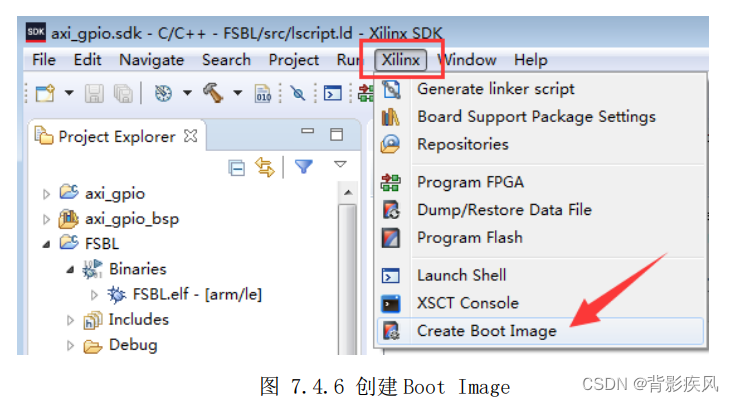Click the Project Explorer scrollbar up arrow
The width and height of the screenshot is (734, 402).
click(x=348, y=192)
